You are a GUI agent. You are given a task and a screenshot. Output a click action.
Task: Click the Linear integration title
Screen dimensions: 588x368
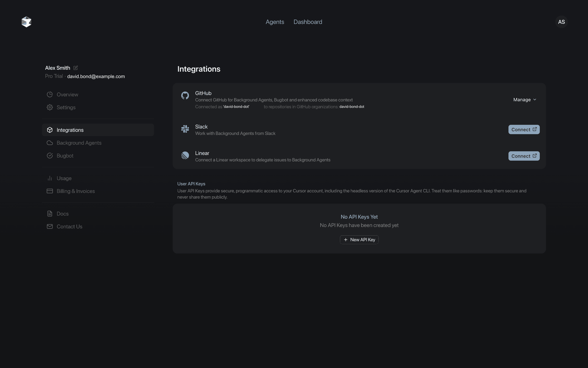pos(202,153)
